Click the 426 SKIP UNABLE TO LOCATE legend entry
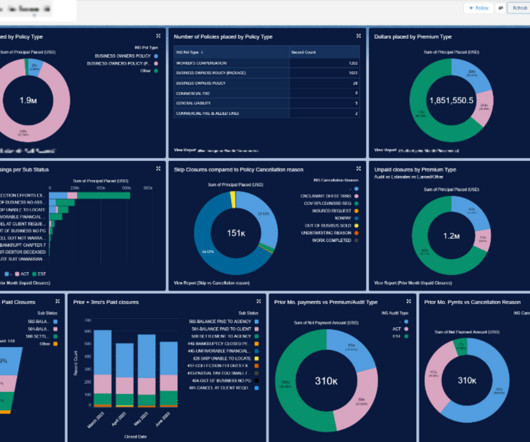 [x=226, y=359]
